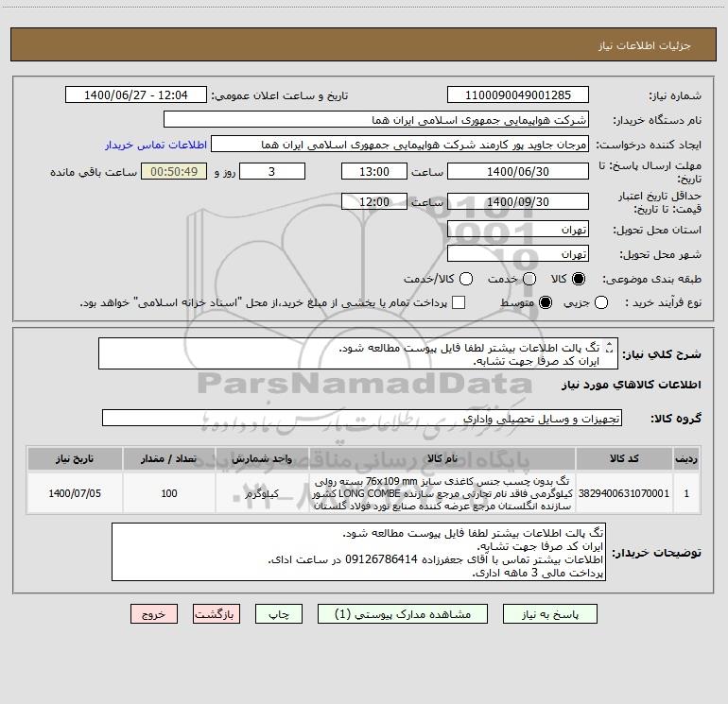728x704 pixels.
Task: Click the نام کالا column header
Action: 442,458
